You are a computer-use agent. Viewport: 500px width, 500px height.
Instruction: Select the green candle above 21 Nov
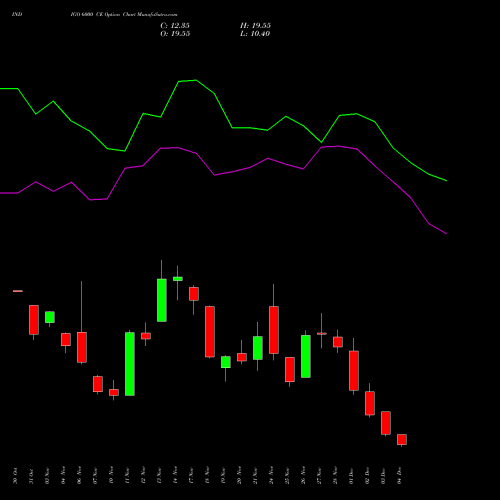tap(258, 348)
